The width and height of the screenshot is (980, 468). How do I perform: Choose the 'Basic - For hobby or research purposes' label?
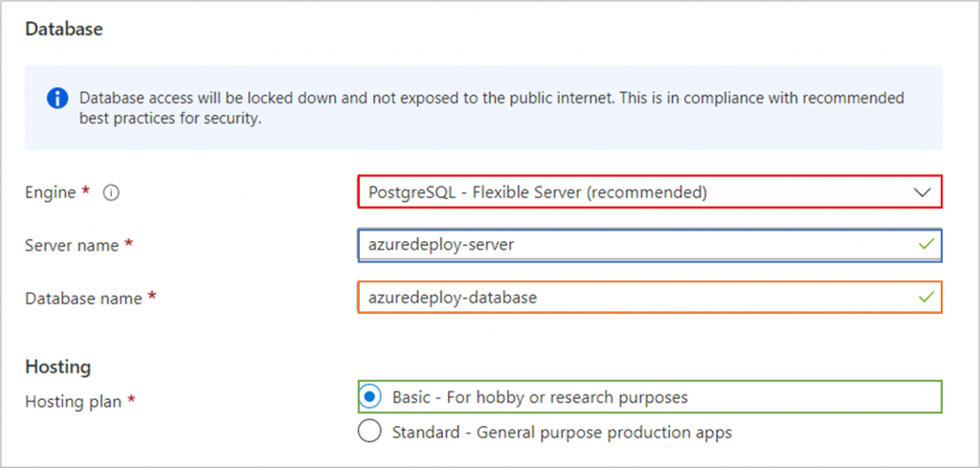click(x=540, y=397)
